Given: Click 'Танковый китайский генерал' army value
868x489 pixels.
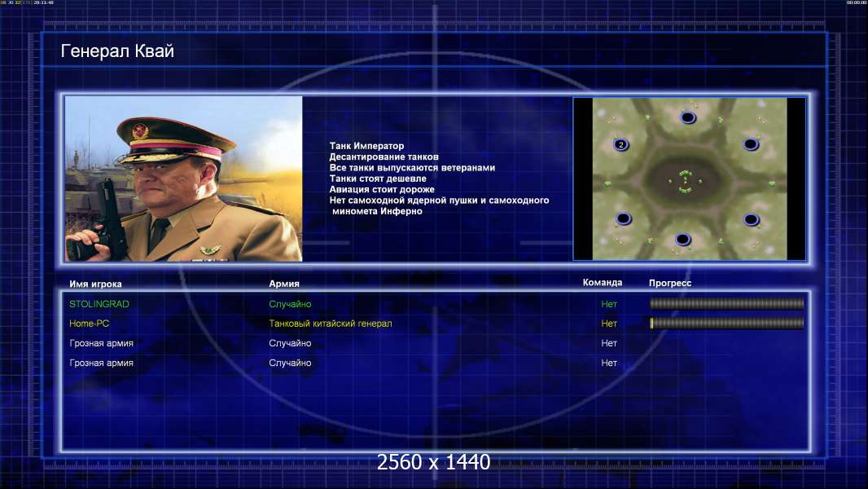Looking at the screenshot, I should click(330, 324).
